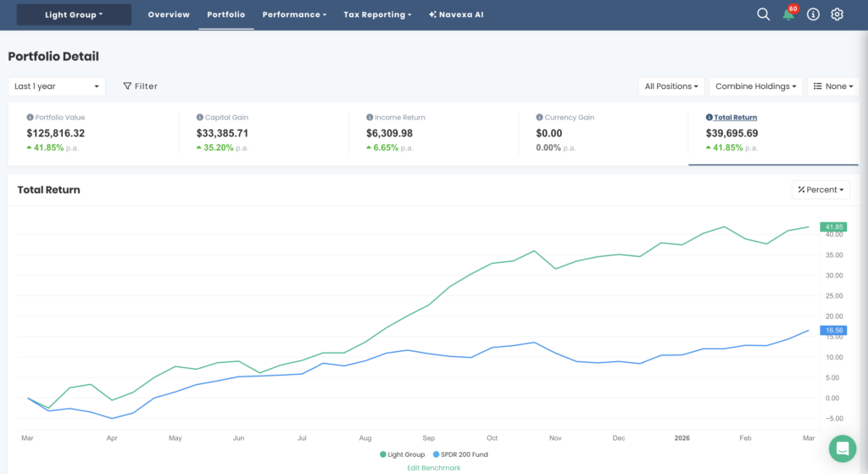This screenshot has height=474, width=868.
Task: Click the info circle icon in header
Action: click(813, 14)
